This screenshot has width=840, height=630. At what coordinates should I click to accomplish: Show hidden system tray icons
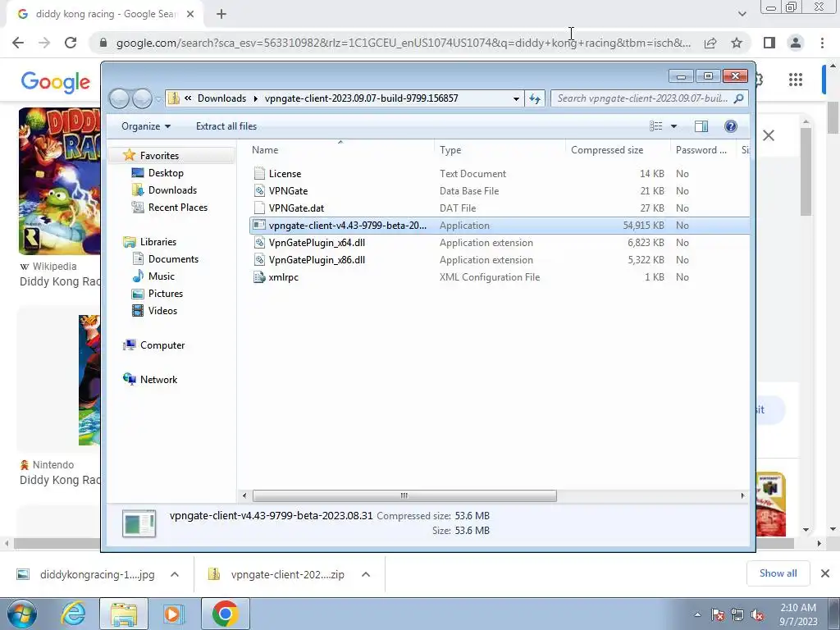[x=697, y=615]
